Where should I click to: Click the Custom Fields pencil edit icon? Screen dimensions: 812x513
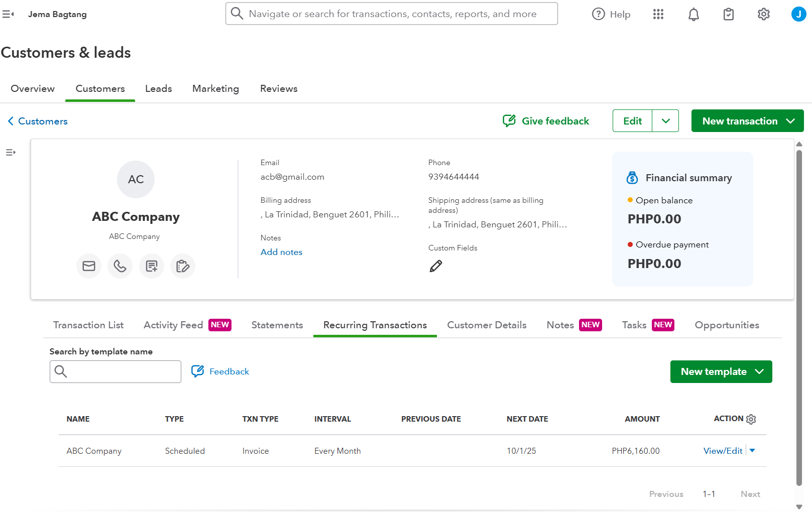436,266
